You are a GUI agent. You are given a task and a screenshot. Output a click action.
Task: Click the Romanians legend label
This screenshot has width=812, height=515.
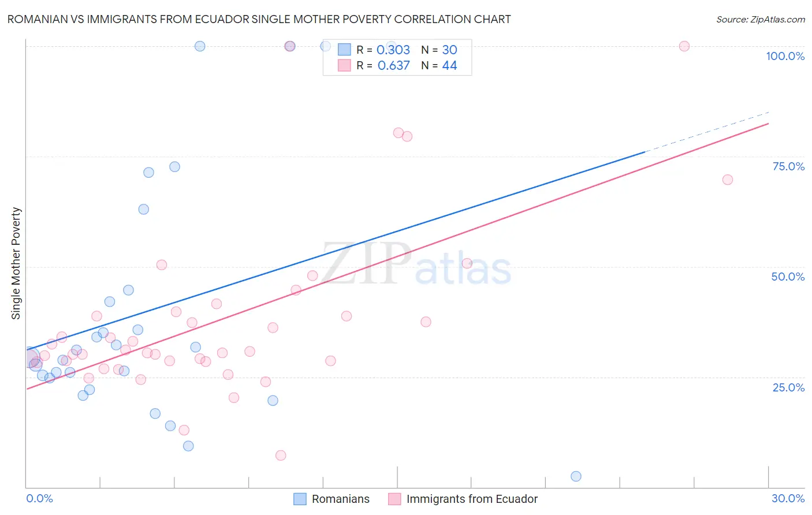340,499
